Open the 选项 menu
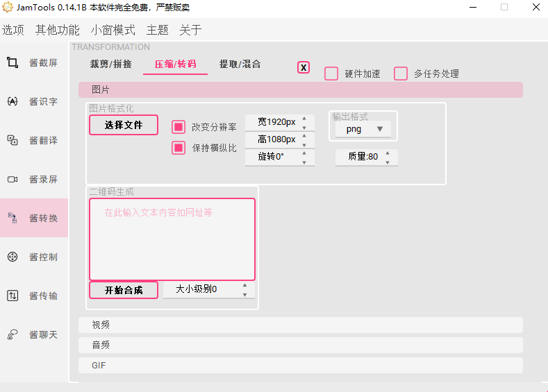The height and width of the screenshot is (392, 548). click(13, 30)
